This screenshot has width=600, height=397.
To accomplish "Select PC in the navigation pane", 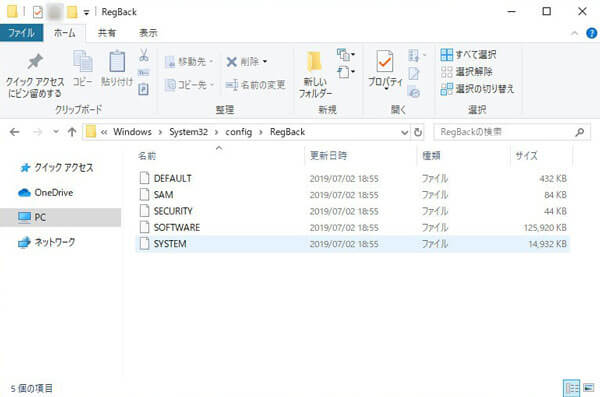I will click(60, 217).
